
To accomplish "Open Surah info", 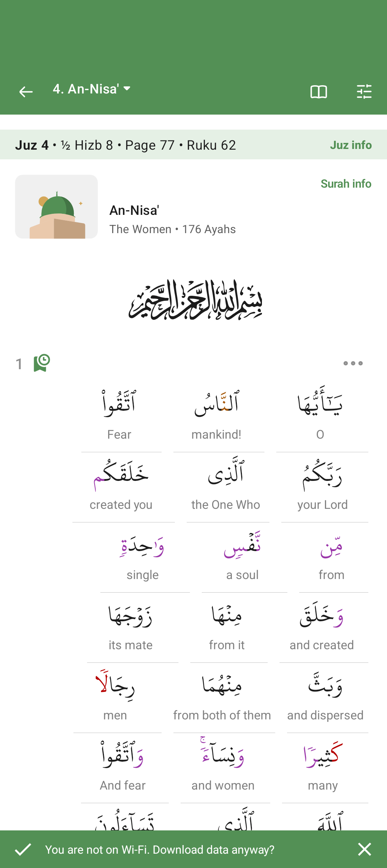I will [x=346, y=183].
